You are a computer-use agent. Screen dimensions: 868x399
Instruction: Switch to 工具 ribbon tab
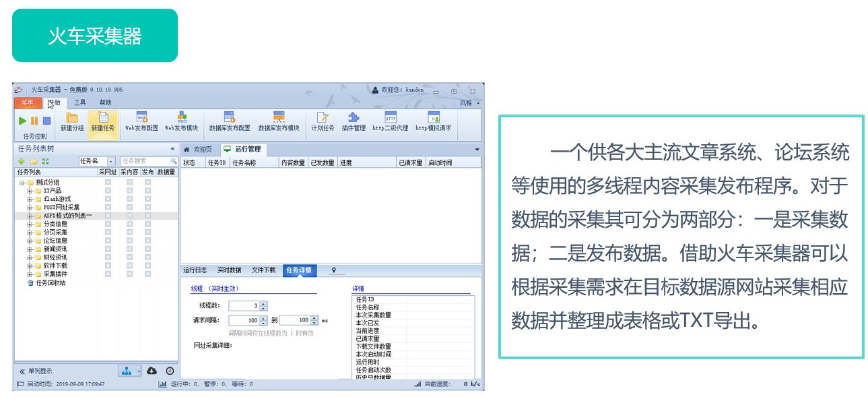pyautogui.click(x=79, y=102)
